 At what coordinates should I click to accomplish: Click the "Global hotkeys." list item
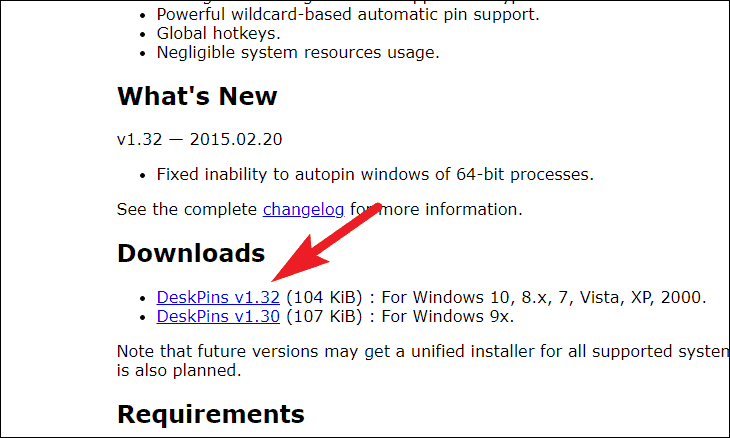click(218, 34)
